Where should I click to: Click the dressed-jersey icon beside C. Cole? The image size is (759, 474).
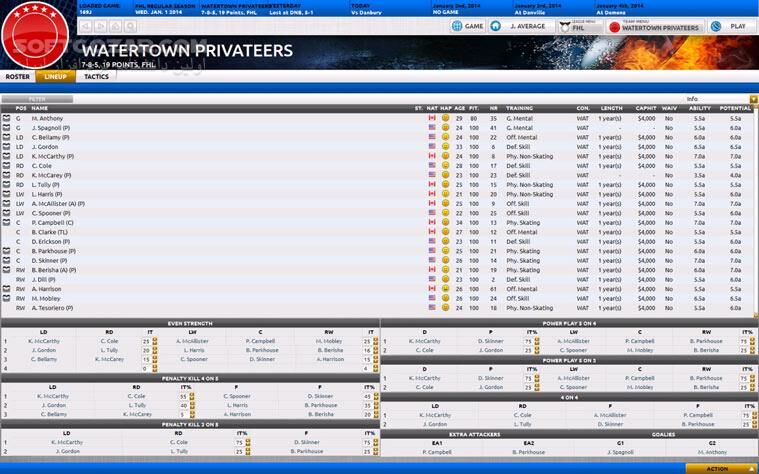tap(6, 166)
